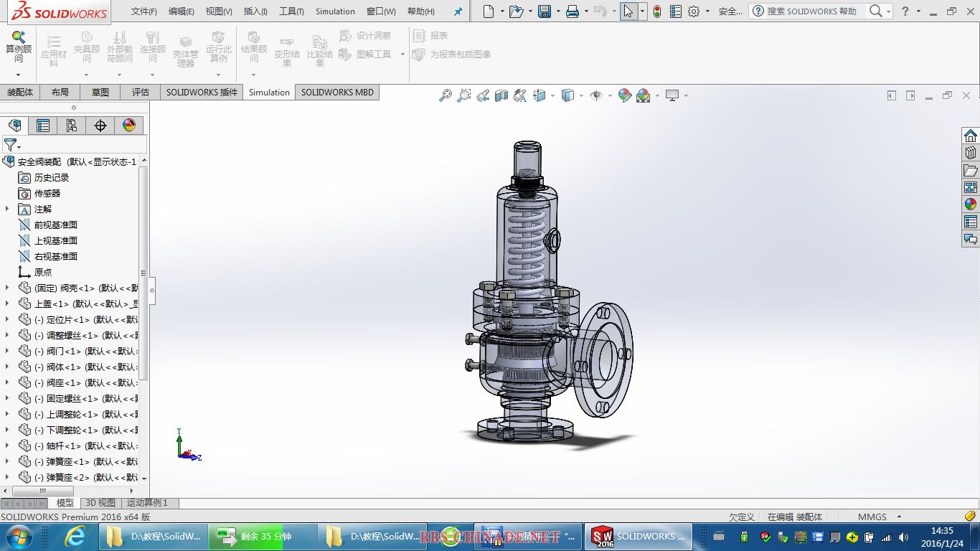
Task: Open the feature tree filter dropdown
Action: pyautogui.click(x=10, y=145)
